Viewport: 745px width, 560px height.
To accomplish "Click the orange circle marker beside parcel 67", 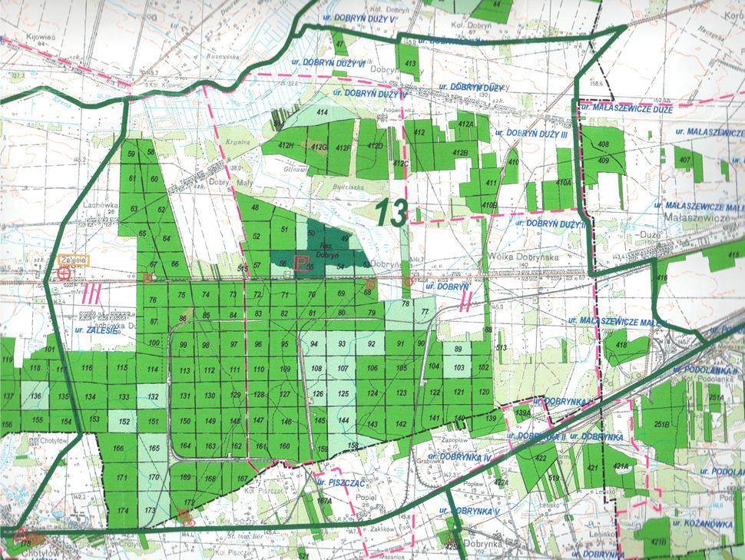I will pos(147,277).
